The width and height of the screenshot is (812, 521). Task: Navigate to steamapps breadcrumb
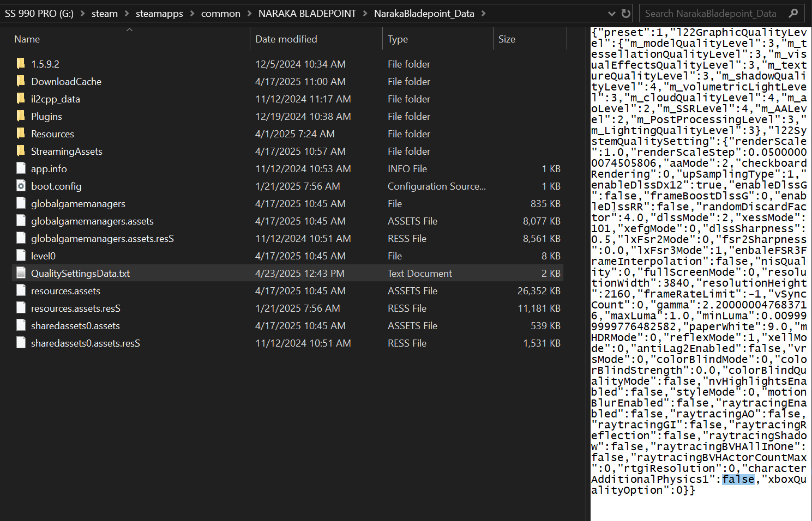point(159,14)
